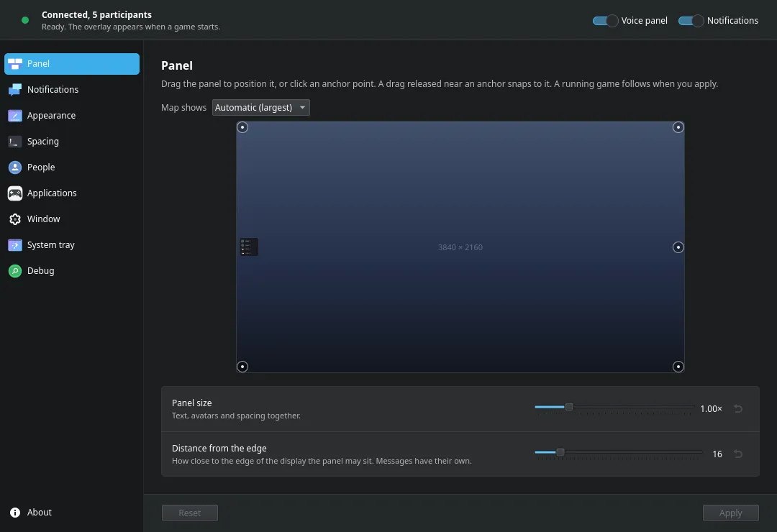Viewport: 777px width, 532px height.
Task: Click the 3840 × 2160 display label
Action: [460, 247]
